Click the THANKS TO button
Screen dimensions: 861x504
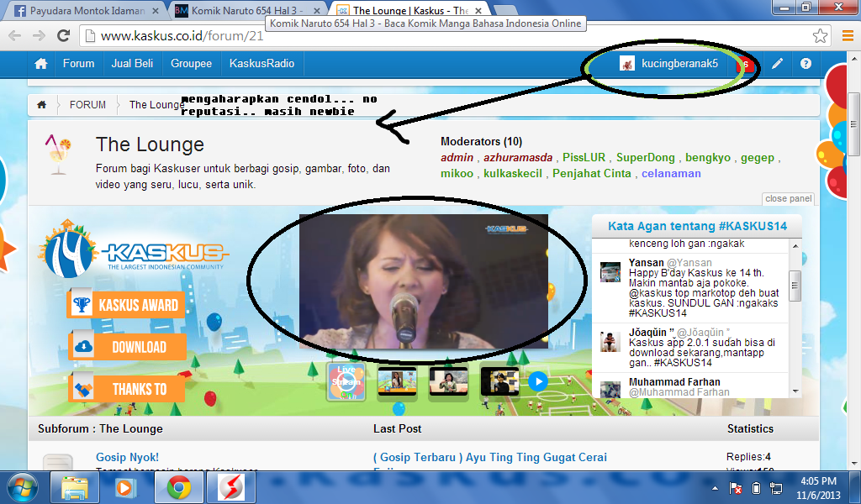point(127,388)
